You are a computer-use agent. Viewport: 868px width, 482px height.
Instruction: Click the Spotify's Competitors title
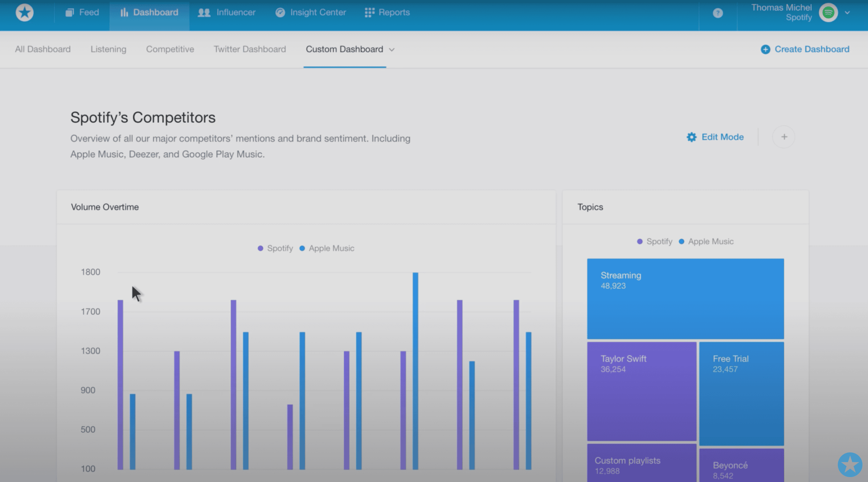pyautogui.click(x=143, y=117)
